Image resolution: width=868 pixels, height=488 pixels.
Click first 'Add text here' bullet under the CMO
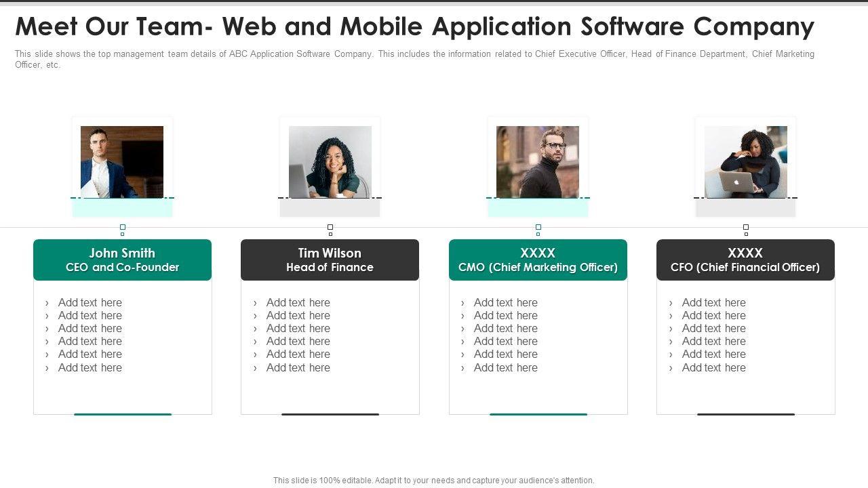[x=505, y=303]
